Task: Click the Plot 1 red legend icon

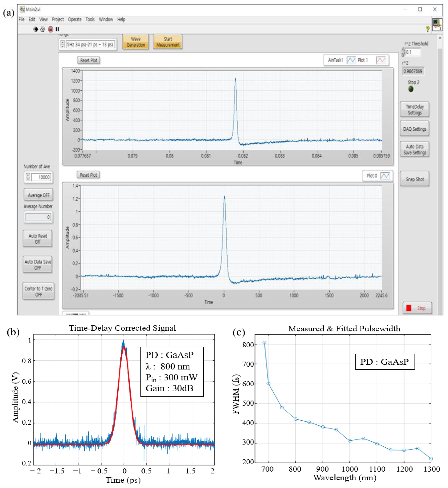Action: [x=381, y=60]
